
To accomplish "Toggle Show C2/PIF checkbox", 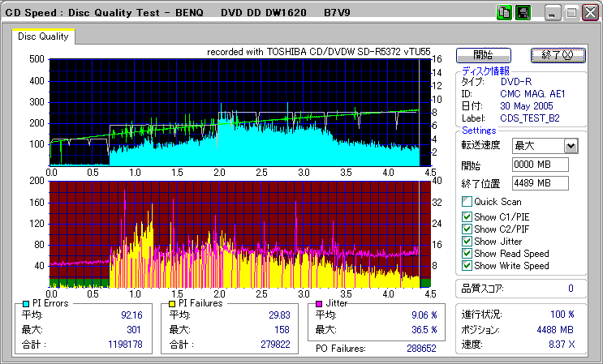I will pos(467,229).
